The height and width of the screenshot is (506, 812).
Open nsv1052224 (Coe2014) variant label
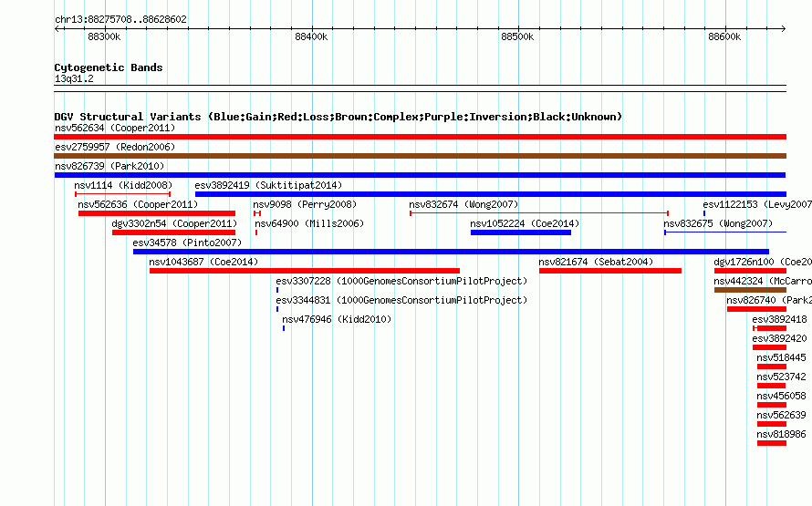point(525,223)
